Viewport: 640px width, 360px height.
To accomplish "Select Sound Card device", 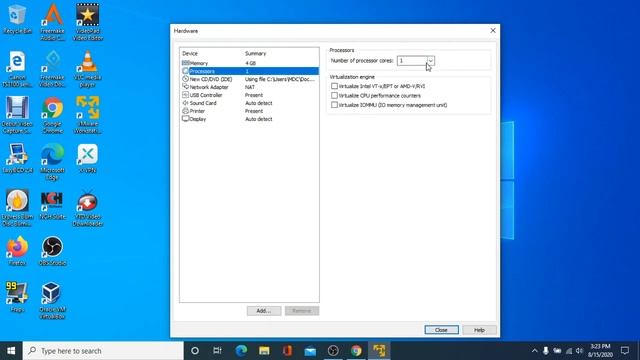I will point(249,103).
